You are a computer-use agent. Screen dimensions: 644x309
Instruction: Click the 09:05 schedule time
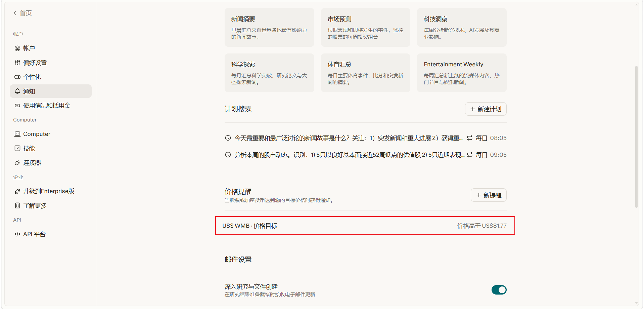click(498, 155)
